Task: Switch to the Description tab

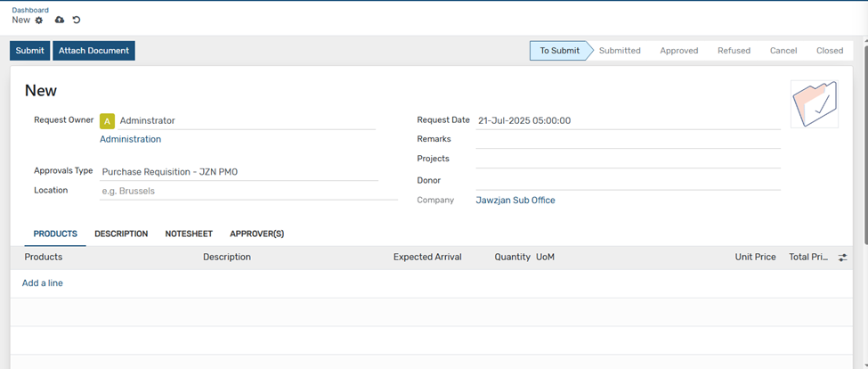Action: click(x=121, y=234)
